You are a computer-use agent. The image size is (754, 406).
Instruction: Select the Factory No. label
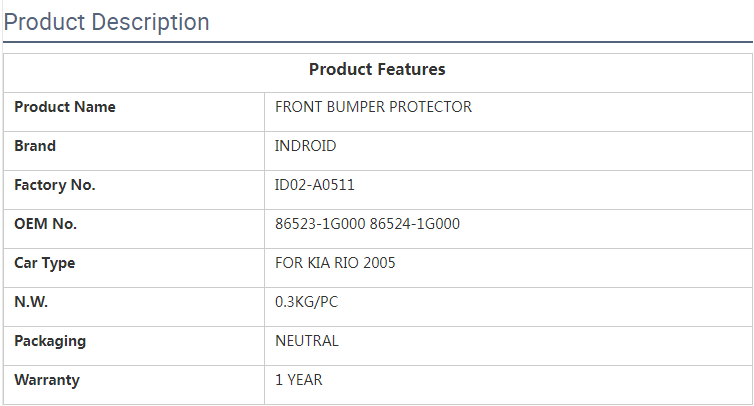coord(55,185)
